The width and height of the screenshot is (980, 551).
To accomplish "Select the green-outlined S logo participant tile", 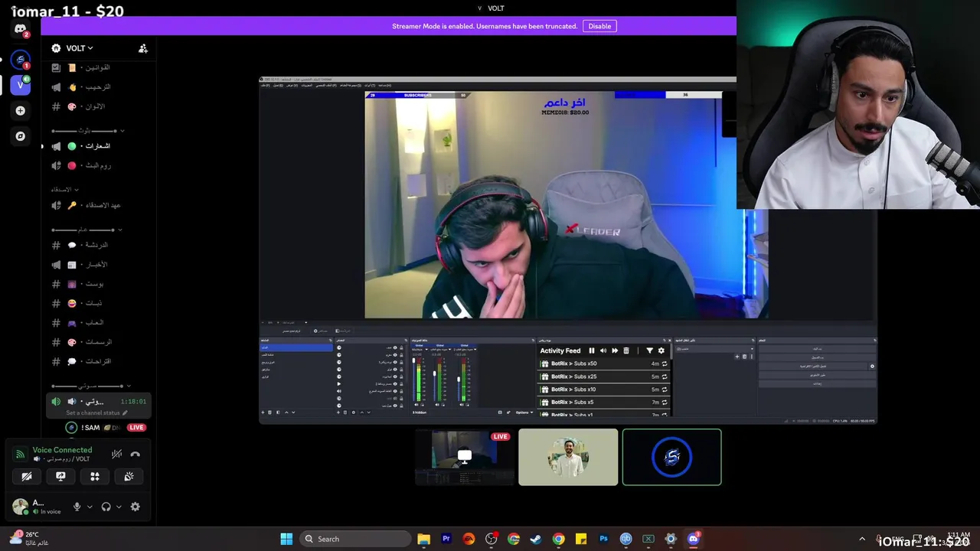I will pos(671,457).
